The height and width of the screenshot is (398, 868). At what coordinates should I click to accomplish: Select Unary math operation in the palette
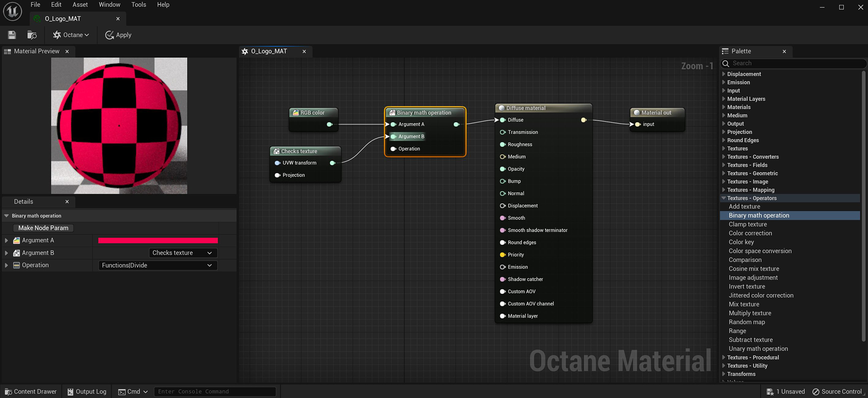pos(758,349)
